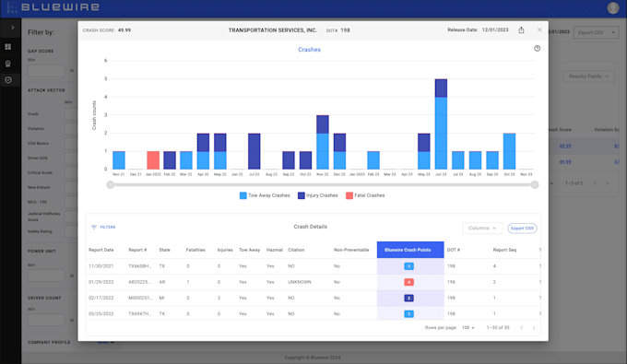Image resolution: width=627 pixels, height=364 pixels.
Task: Select the 01/29/2022 report date cell
Action: 101,282
